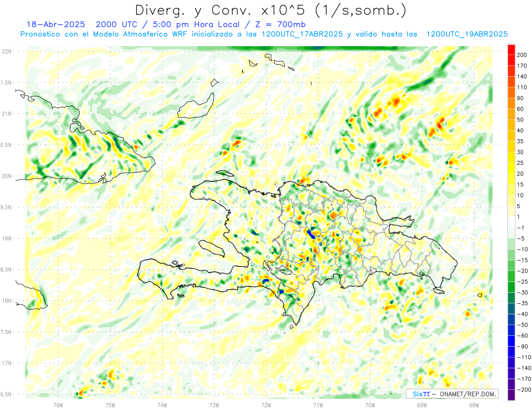Click the SisTT logo in the corner box
The image size is (532, 411).
(x=421, y=394)
